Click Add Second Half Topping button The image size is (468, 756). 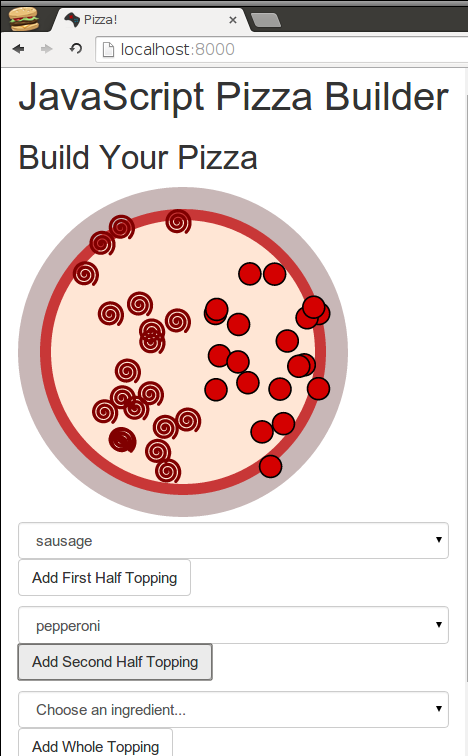(x=115, y=662)
